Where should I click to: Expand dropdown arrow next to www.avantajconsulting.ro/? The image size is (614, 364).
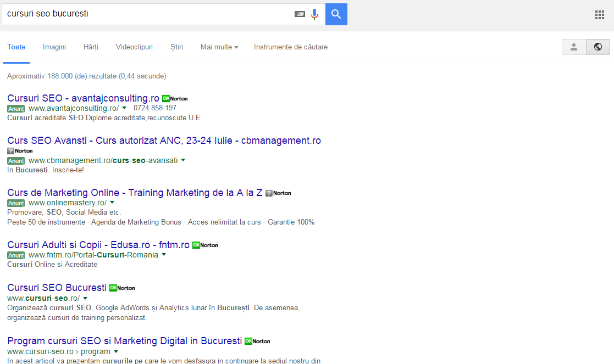[124, 108]
